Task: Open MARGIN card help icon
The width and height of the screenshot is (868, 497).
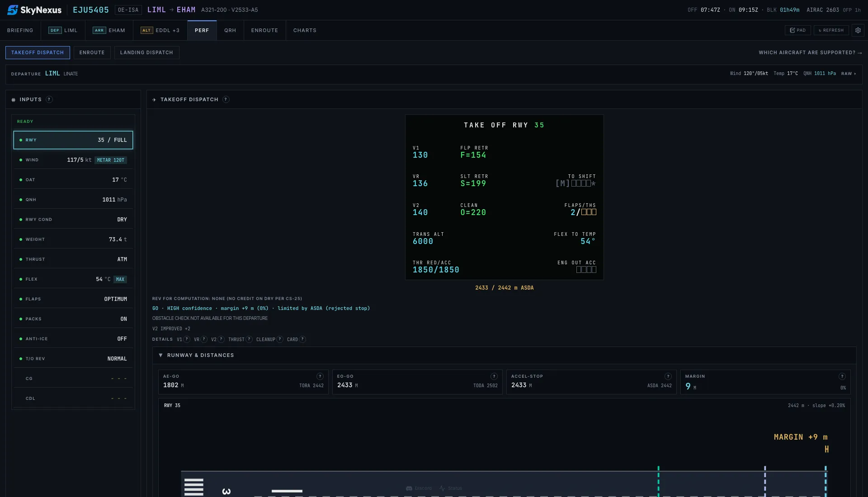Action: click(842, 376)
